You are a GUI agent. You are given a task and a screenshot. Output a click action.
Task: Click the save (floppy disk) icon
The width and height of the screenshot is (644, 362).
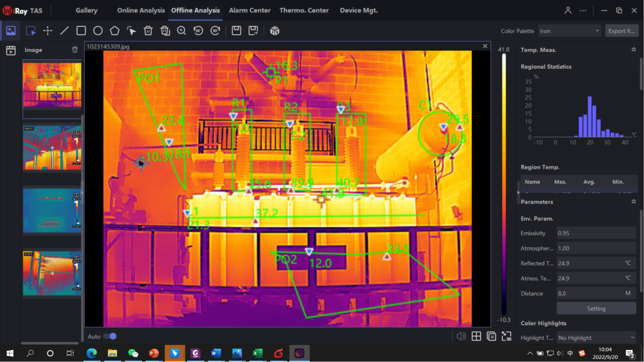pyautogui.click(x=237, y=30)
